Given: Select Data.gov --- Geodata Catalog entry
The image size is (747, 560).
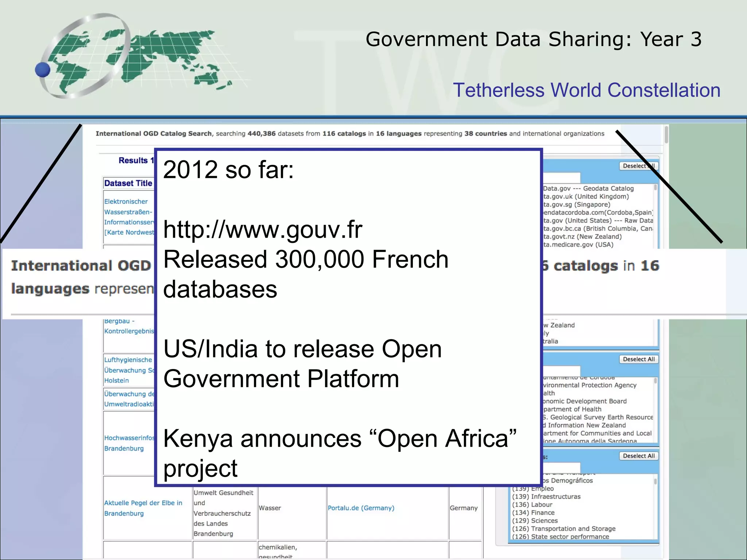Looking at the screenshot, I should pyautogui.click(x=588, y=188).
